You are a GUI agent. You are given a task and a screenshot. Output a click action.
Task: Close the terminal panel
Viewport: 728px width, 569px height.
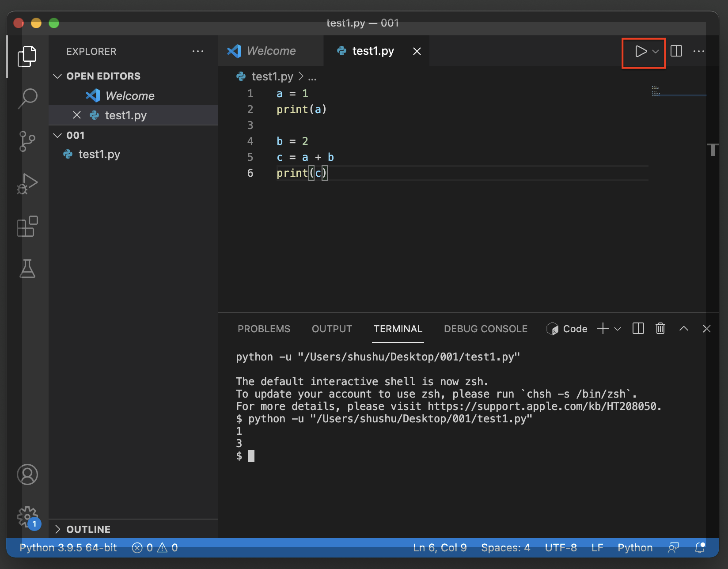point(706,328)
